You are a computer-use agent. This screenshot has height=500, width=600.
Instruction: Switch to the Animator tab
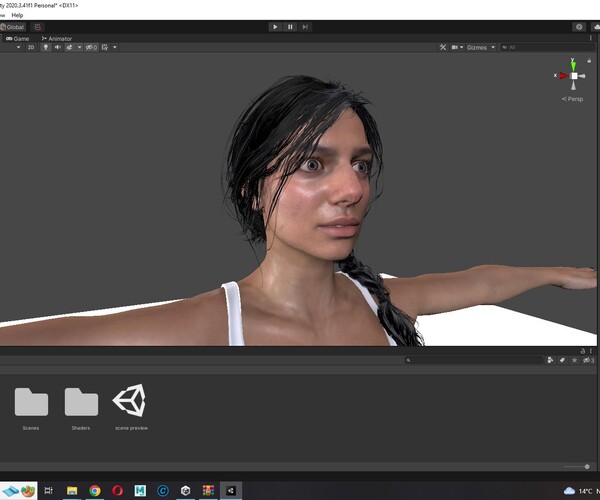pyautogui.click(x=57, y=39)
